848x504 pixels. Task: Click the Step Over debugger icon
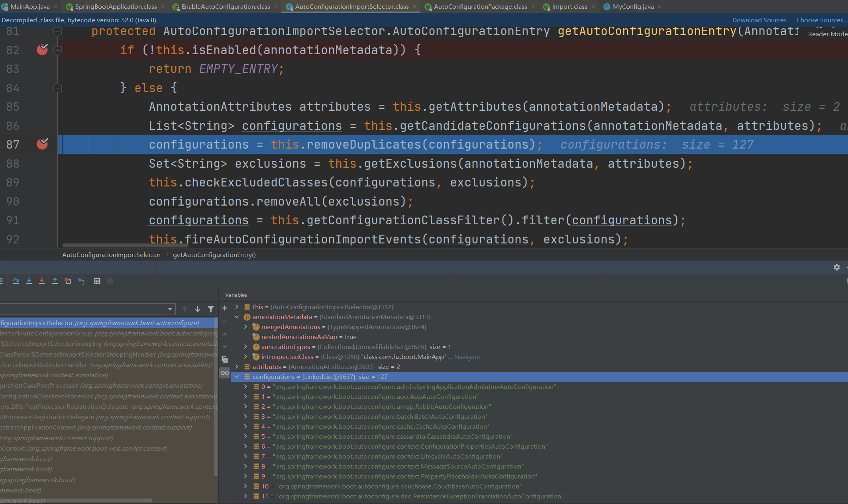[16, 281]
